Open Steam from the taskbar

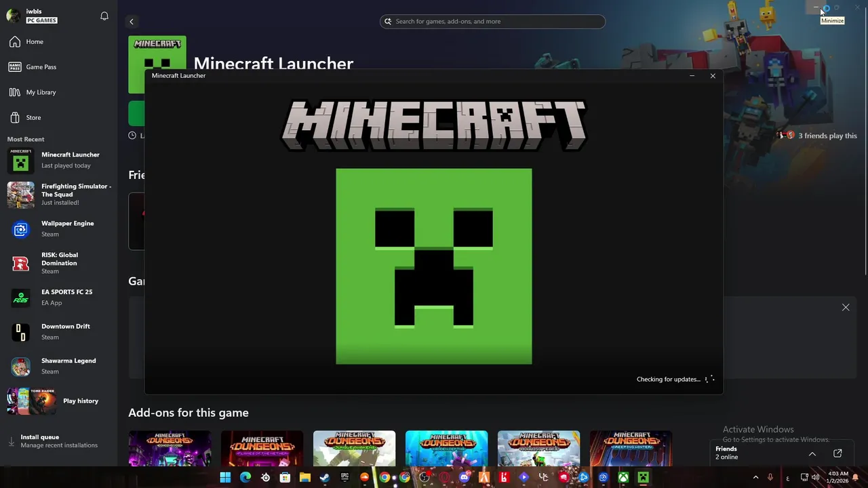pyautogui.click(x=325, y=477)
